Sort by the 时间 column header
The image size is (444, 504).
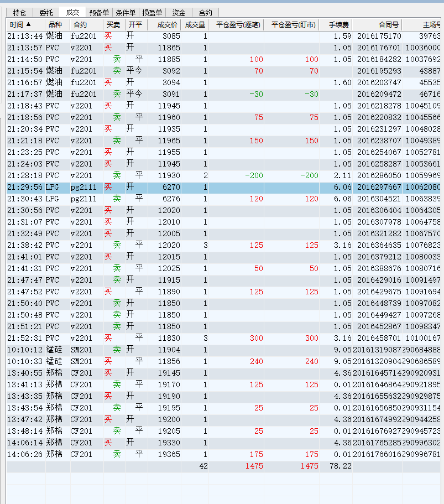tap(25, 25)
